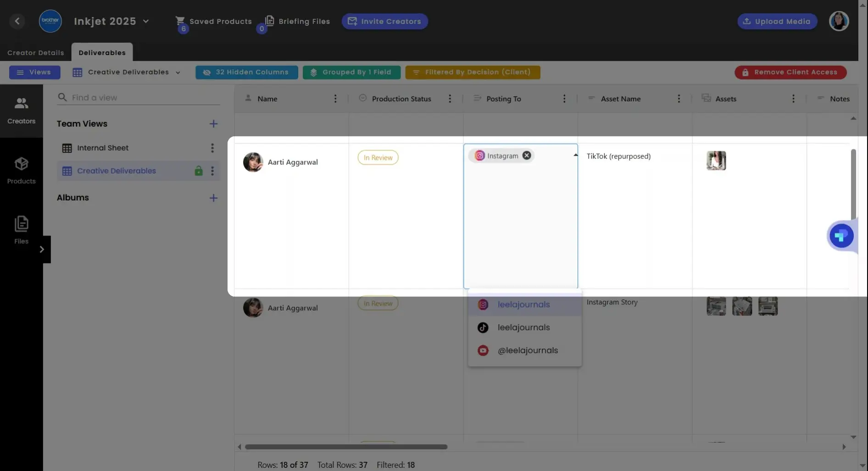Screen dimensions: 868x471
Task: Click the Invite Creators button
Action: pyautogui.click(x=384, y=21)
